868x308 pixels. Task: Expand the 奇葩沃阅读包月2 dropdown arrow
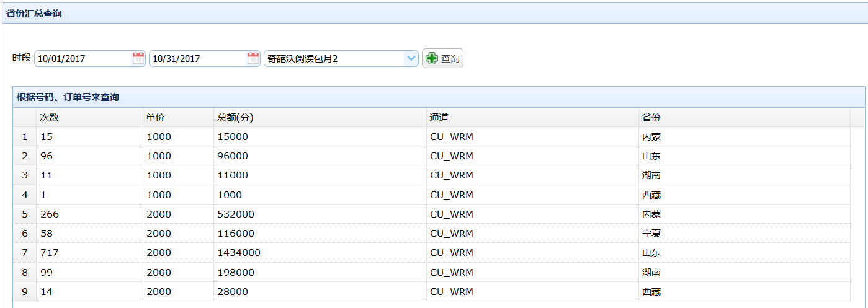click(411, 59)
